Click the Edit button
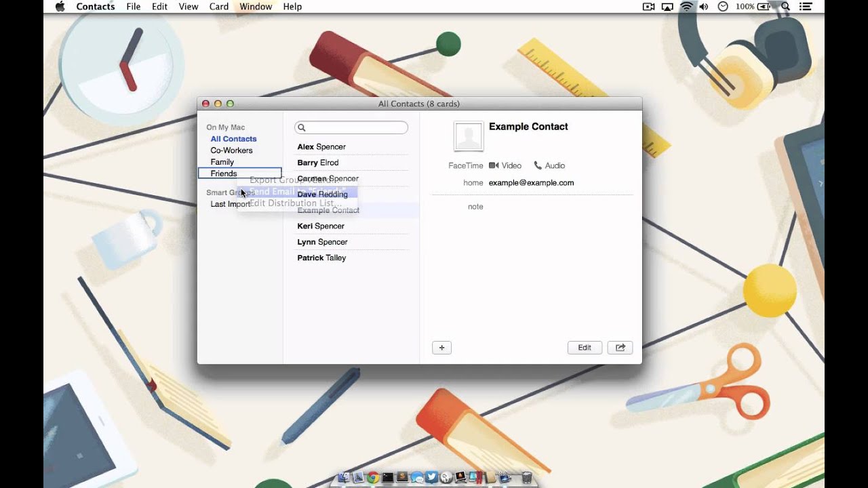 pos(585,348)
